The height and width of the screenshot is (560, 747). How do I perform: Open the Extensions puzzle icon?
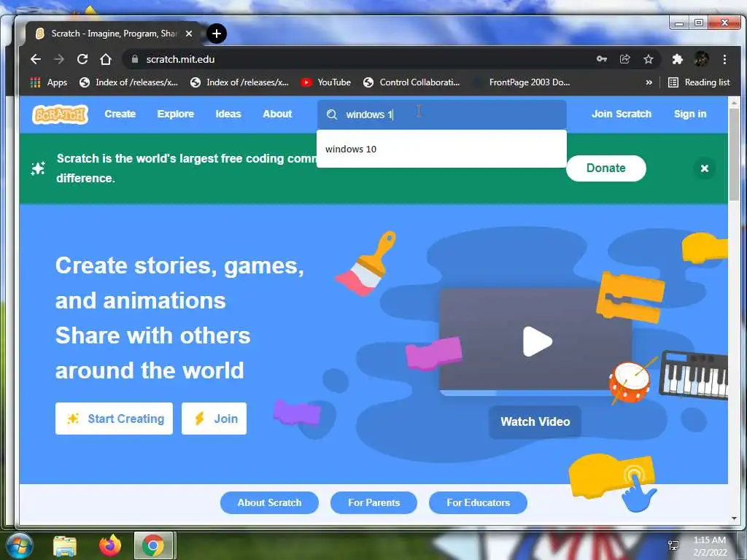pyautogui.click(x=677, y=59)
